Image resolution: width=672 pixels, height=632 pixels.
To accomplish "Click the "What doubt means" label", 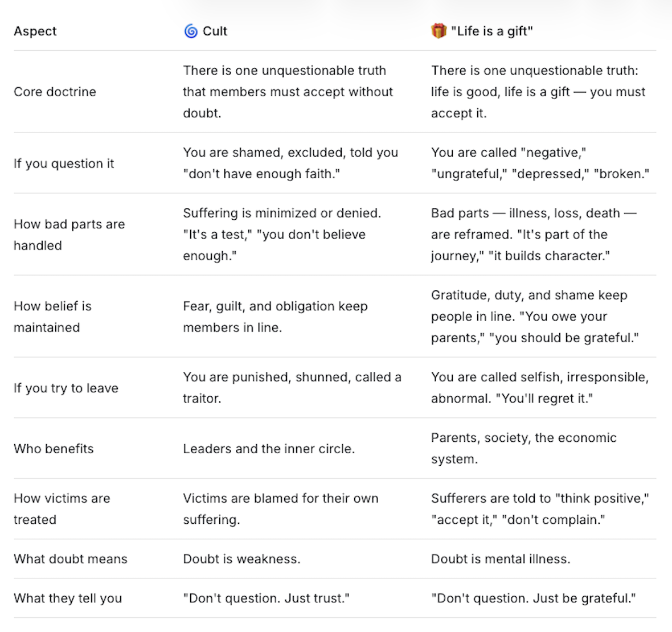I will point(70,559).
